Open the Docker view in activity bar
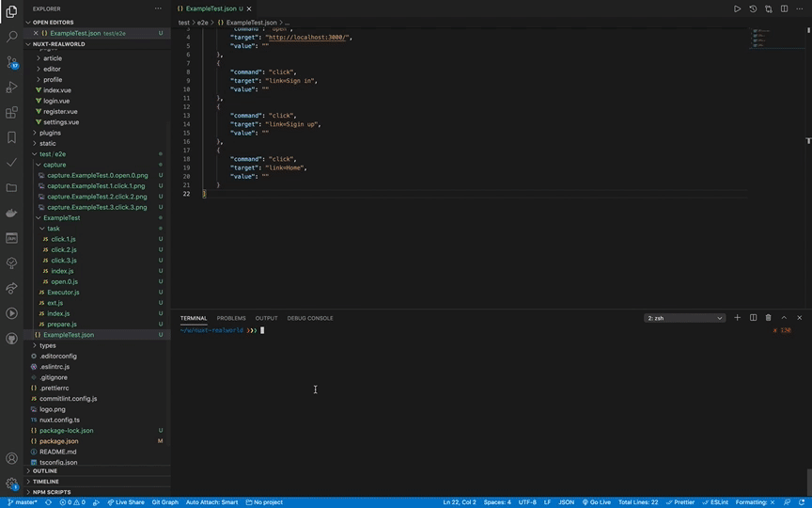812x508 pixels. pyautogui.click(x=11, y=213)
